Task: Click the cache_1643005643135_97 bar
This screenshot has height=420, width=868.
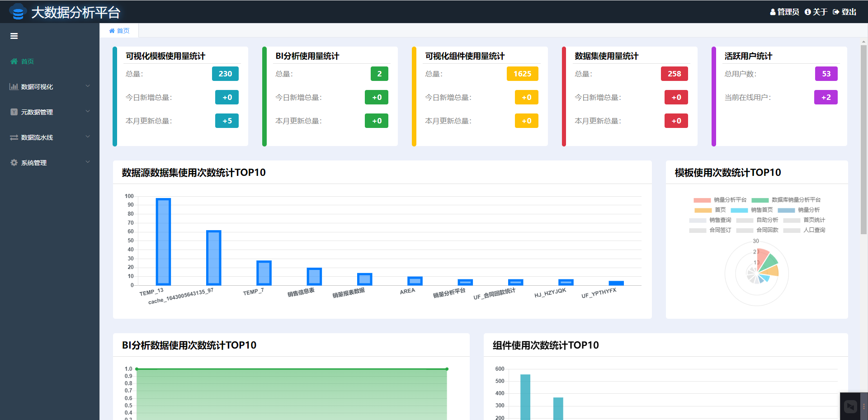Action: (214, 258)
